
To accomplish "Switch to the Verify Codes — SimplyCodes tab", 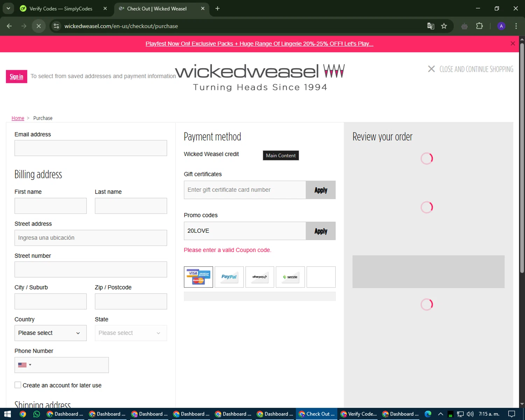I will [x=61, y=8].
